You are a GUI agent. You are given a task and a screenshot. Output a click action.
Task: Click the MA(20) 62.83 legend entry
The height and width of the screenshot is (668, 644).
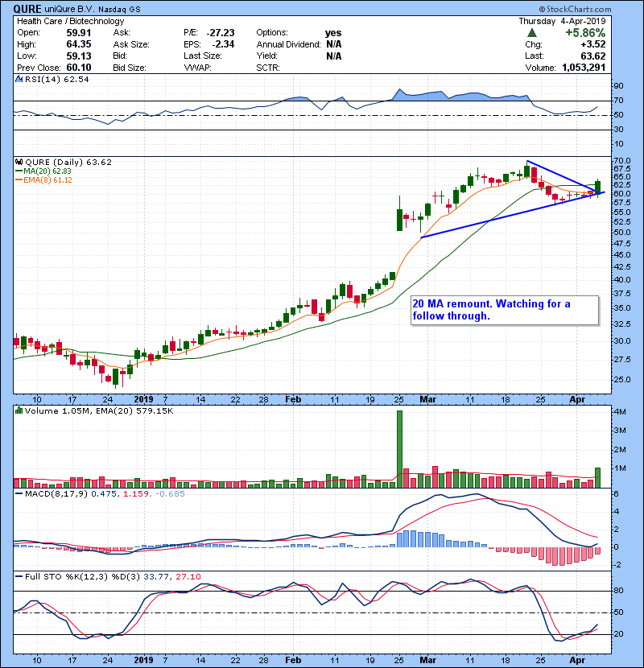pos(43,171)
